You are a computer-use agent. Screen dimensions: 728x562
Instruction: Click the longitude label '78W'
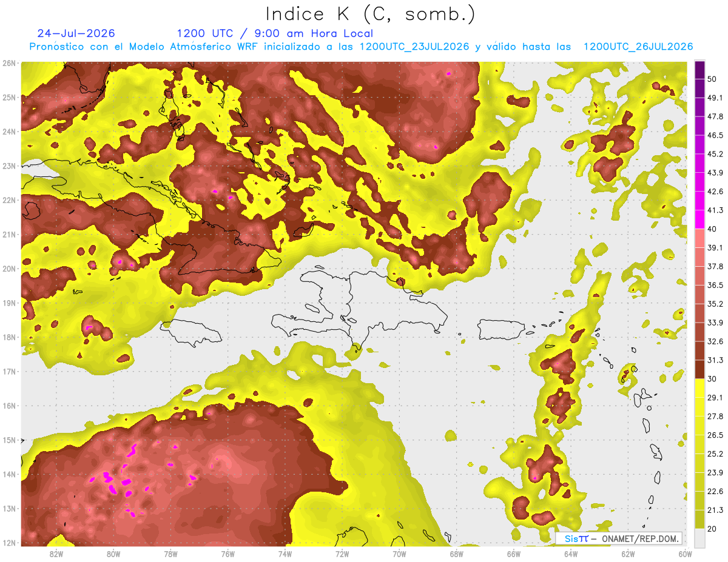[170, 554]
